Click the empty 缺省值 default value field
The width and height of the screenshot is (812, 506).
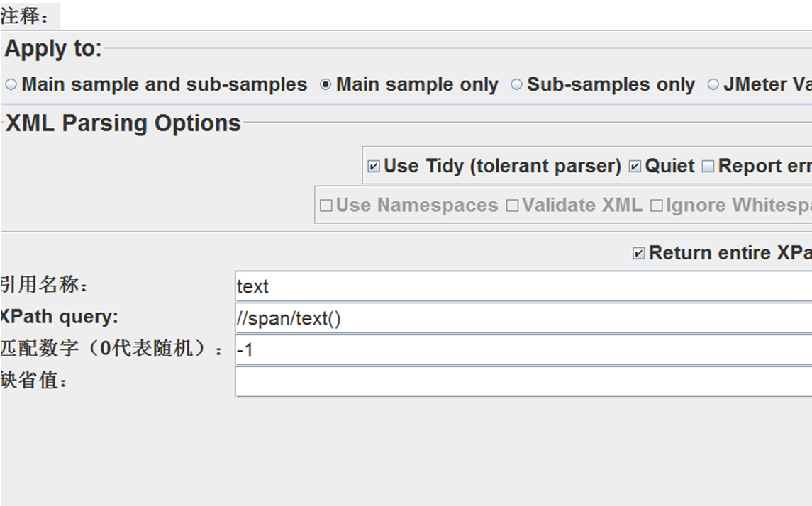pos(523,382)
